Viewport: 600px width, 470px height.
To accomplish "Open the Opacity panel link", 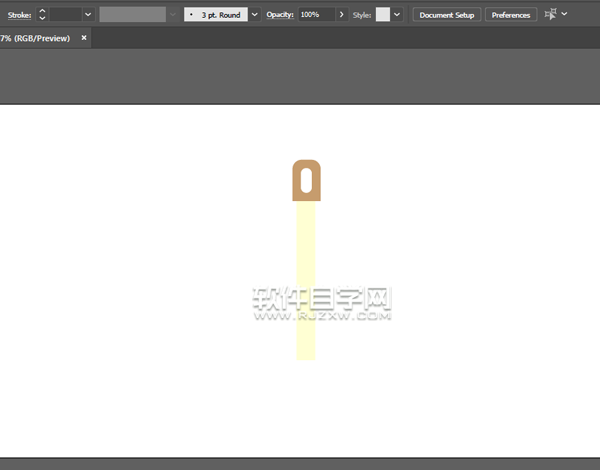I will (279, 15).
